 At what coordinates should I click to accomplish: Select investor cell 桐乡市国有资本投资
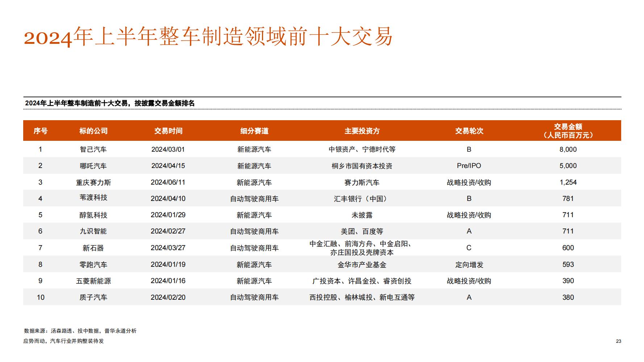click(362, 166)
